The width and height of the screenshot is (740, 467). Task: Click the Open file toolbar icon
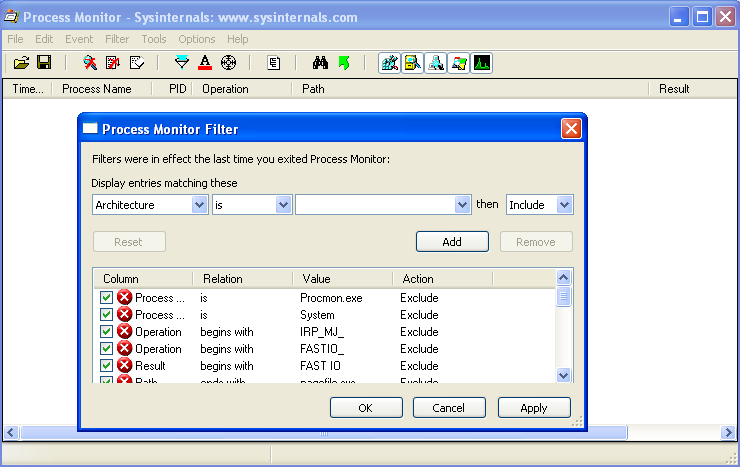point(21,63)
